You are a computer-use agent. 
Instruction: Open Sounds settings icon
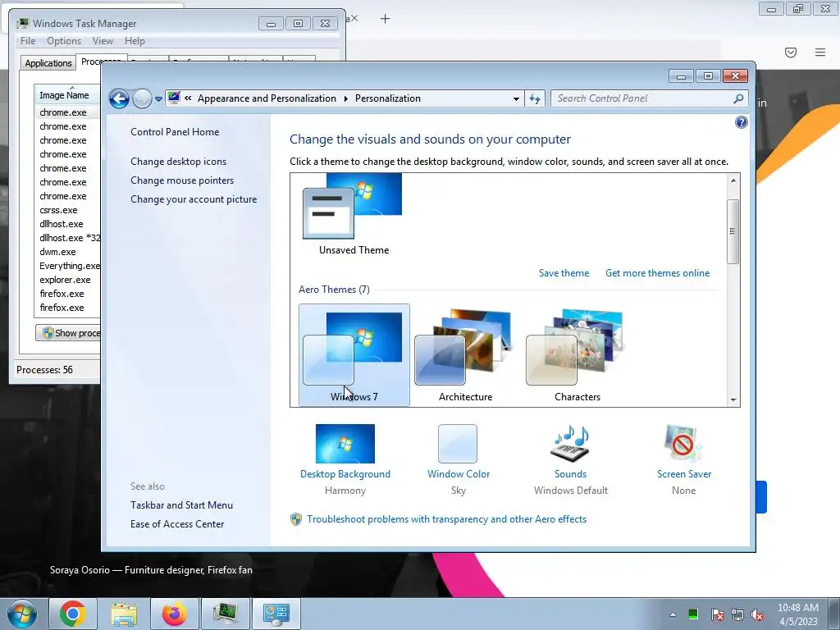coord(570,444)
